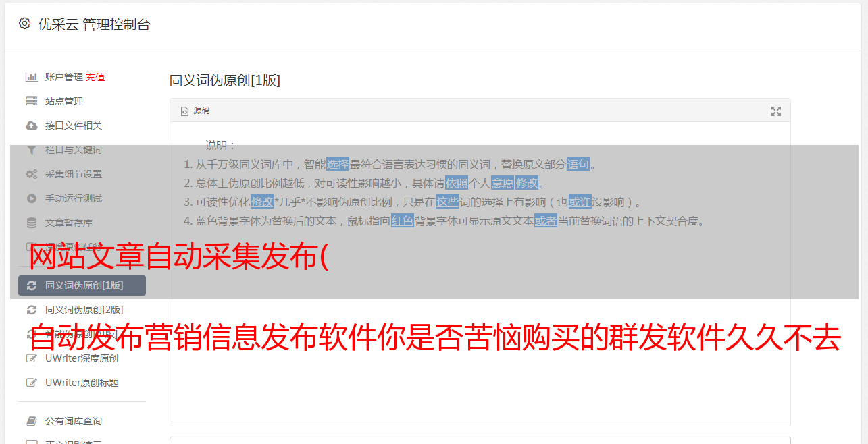Click the highlighted word 选择
Viewport: 868px width, 444px height.
pos(338,164)
